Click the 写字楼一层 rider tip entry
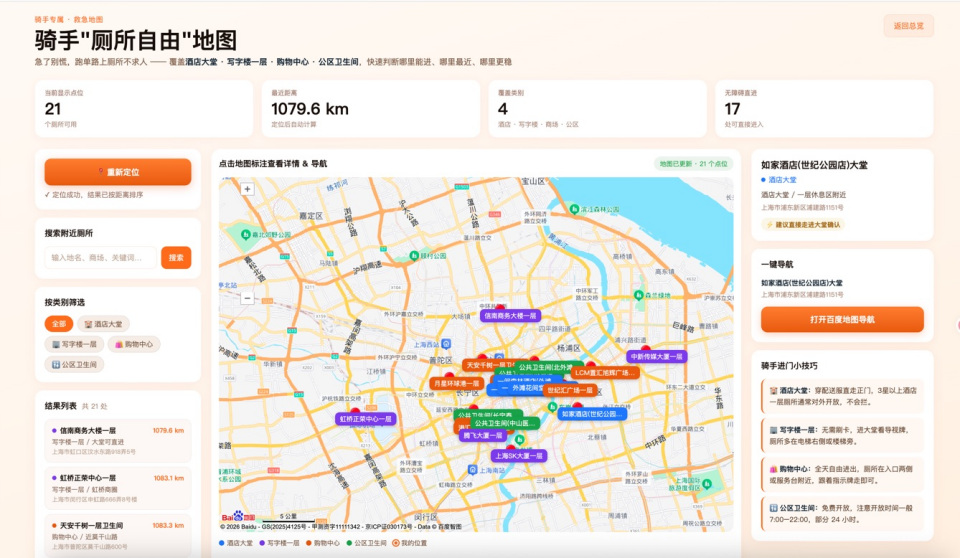 pos(842,435)
